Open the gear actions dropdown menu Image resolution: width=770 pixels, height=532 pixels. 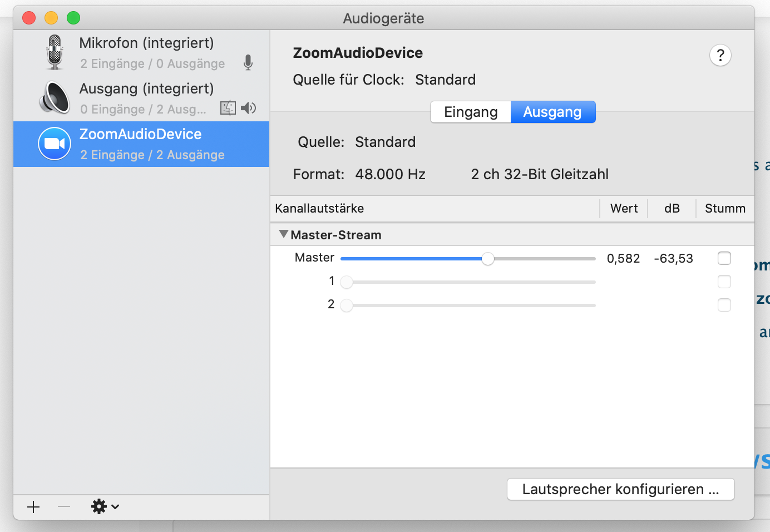pos(105,507)
